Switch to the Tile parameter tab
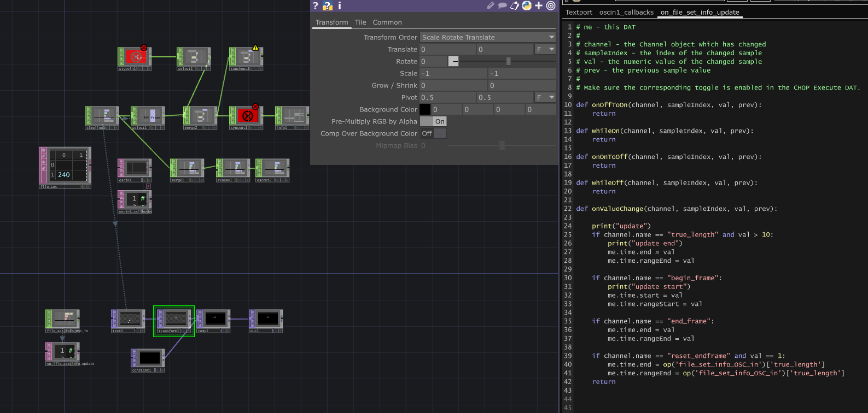The image size is (868, 413). point(360,22)
